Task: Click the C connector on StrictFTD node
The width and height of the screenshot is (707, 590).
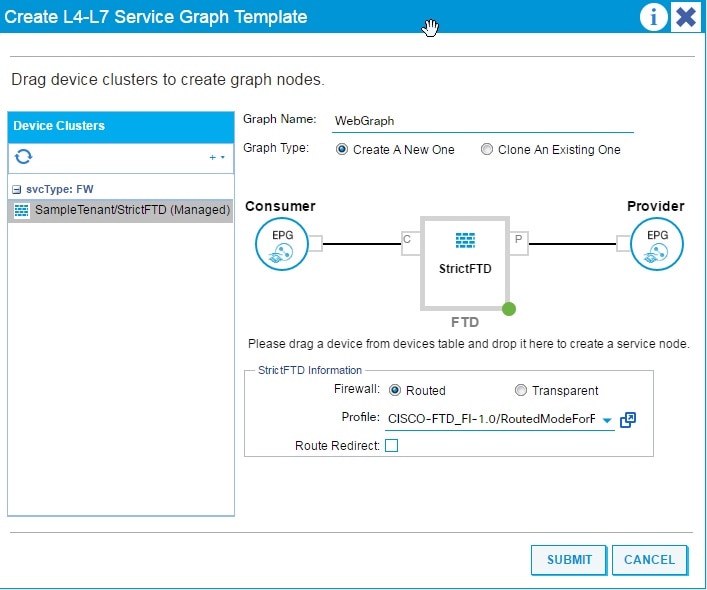Action: pyautogui.click(x=410, y=243)
